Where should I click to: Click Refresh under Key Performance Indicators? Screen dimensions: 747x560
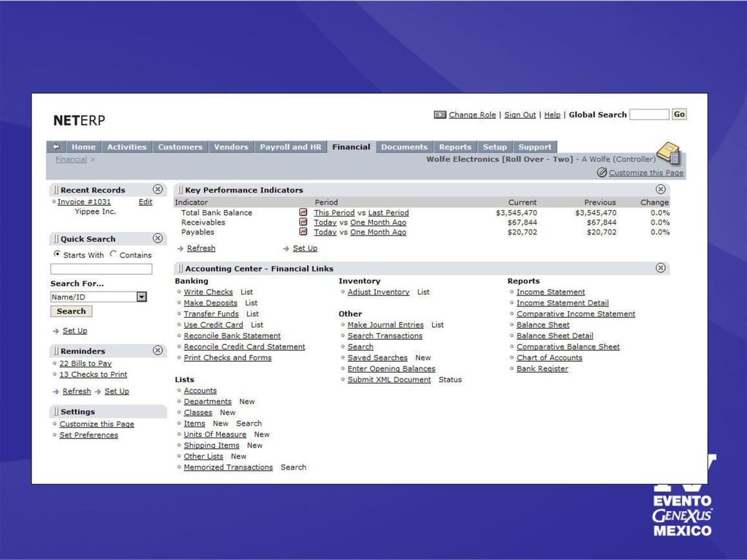tap(201, 248)
